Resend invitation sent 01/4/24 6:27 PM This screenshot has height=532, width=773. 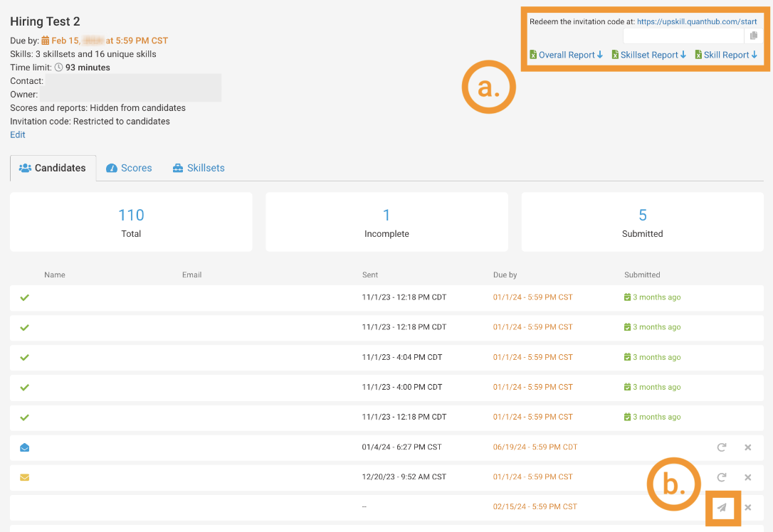(721, 447)
